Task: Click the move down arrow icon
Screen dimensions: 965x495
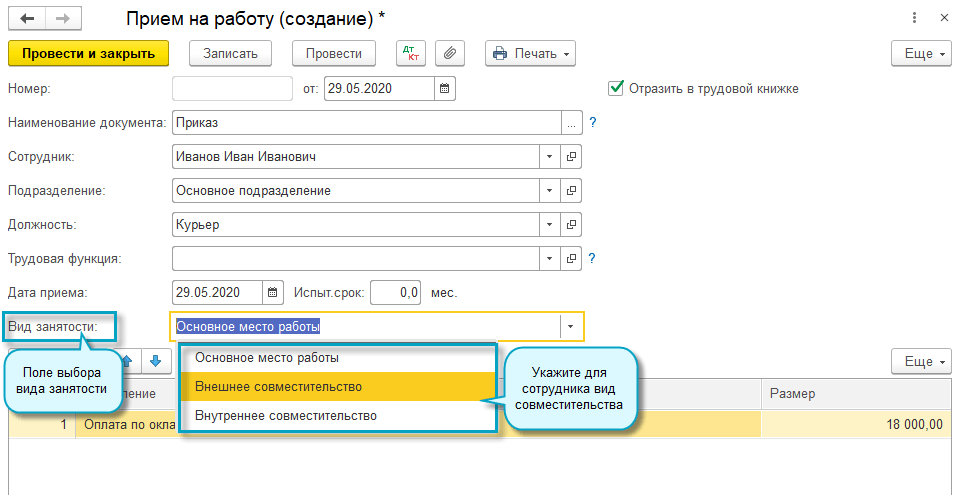Action: (x=154, y=361)
